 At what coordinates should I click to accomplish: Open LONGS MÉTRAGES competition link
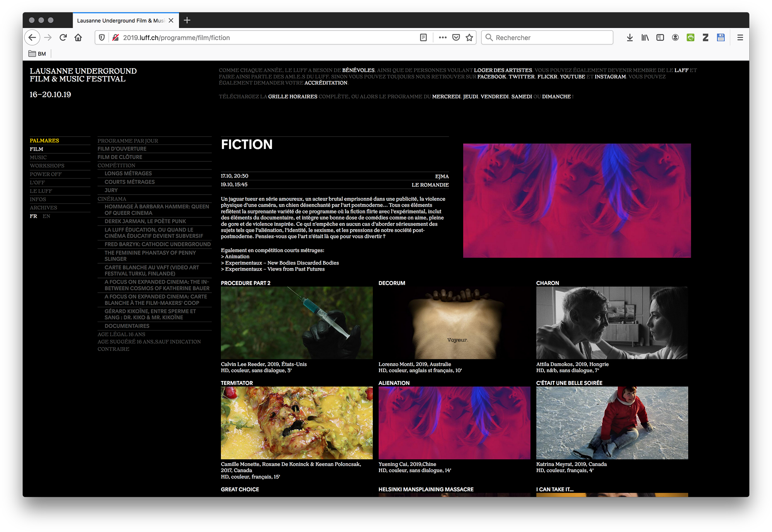[x=128, y=173]
